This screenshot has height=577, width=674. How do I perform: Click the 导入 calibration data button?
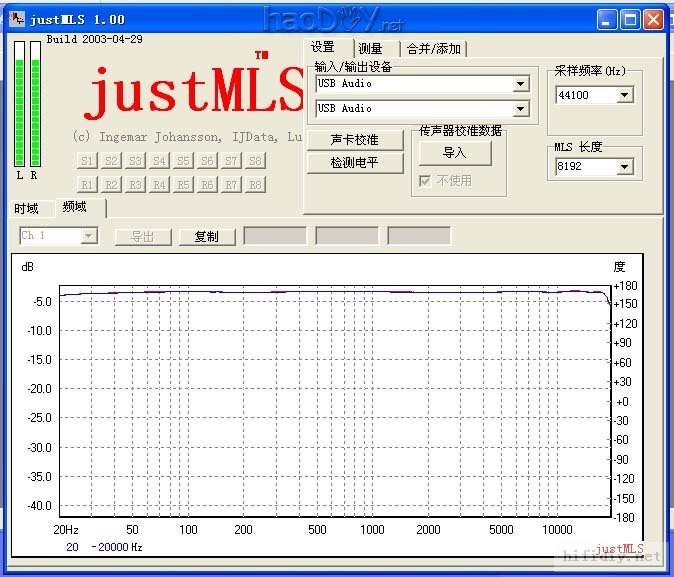(455, 153)
